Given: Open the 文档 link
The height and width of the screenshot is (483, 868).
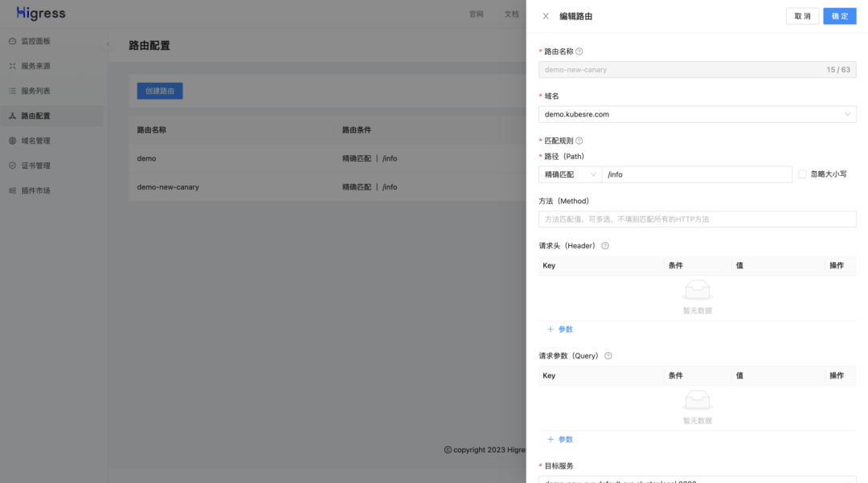Looking at the screenshot, I should pos(511,14).
